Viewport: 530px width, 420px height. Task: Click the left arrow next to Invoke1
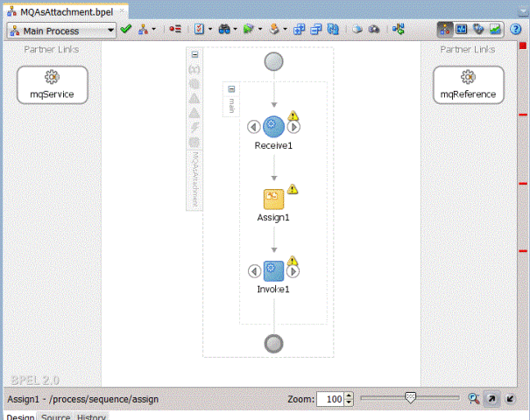(x=254, y=271)
